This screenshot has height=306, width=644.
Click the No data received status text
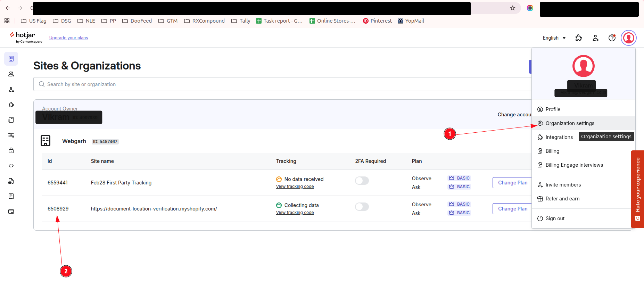(x=304, y=179)
